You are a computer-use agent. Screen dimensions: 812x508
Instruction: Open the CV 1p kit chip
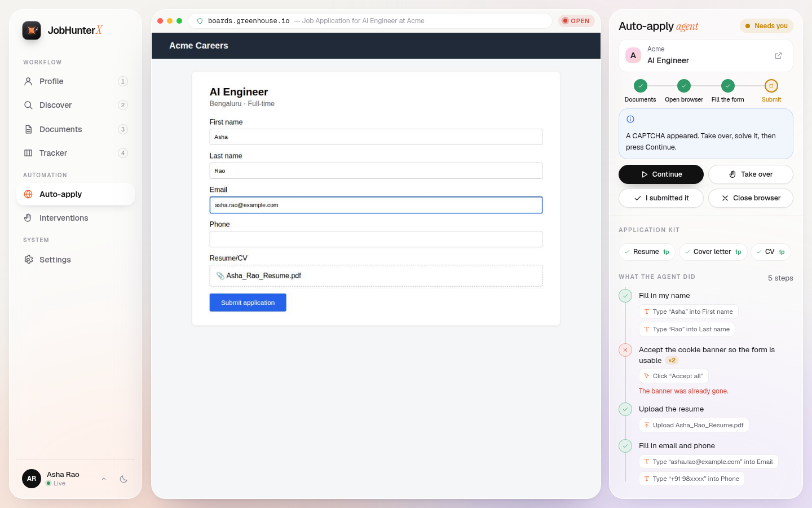(771, 252)
